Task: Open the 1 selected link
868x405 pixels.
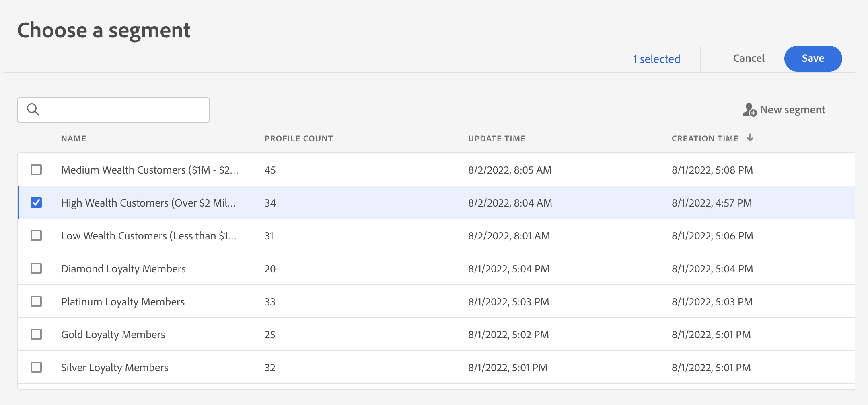Action: (x=656, y=59)
